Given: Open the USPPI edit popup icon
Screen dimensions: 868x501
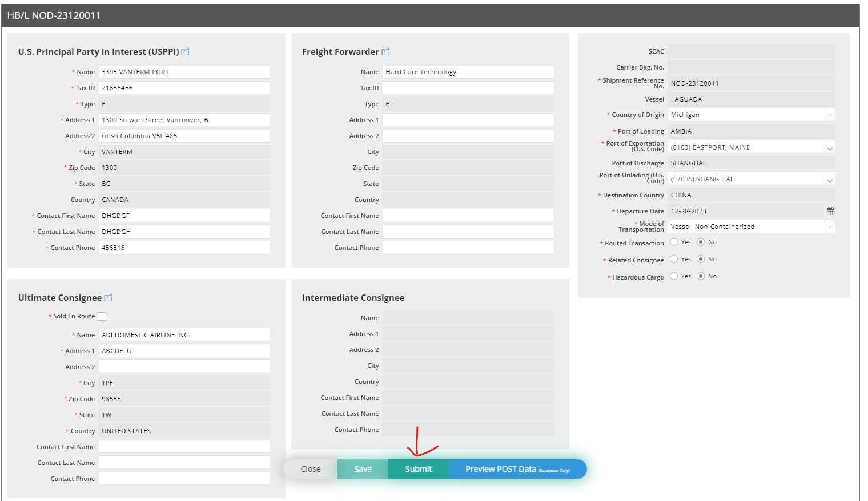Looking at the screenshot, I should click(185, 51).
